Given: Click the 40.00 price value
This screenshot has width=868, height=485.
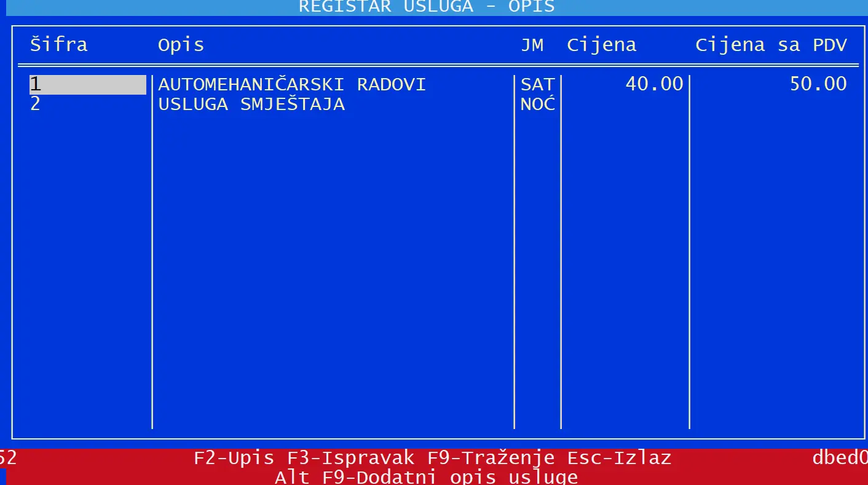Looking at the screenshot, I should point(654,84).
